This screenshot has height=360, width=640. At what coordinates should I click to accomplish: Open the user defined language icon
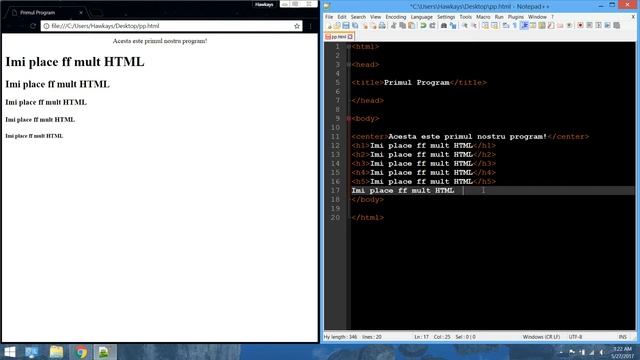533,26
